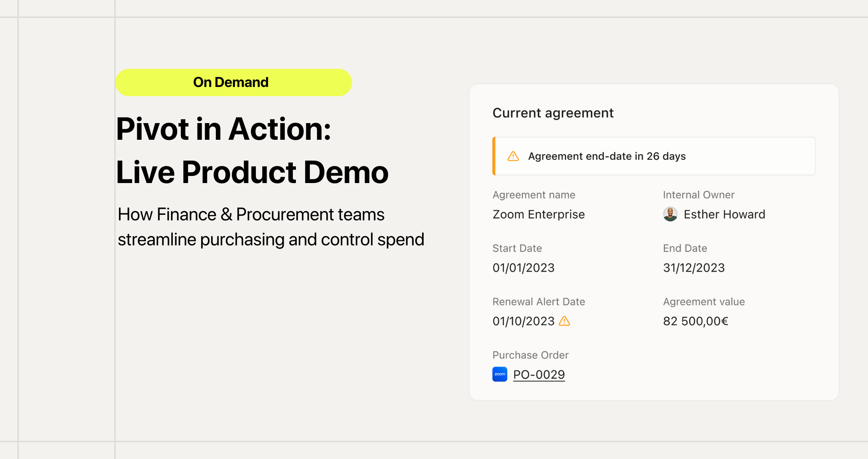This screenshot has height=459, width=868.
Task: Click the agreement value 82 500,00€
Action: click(x=695, y=321)
